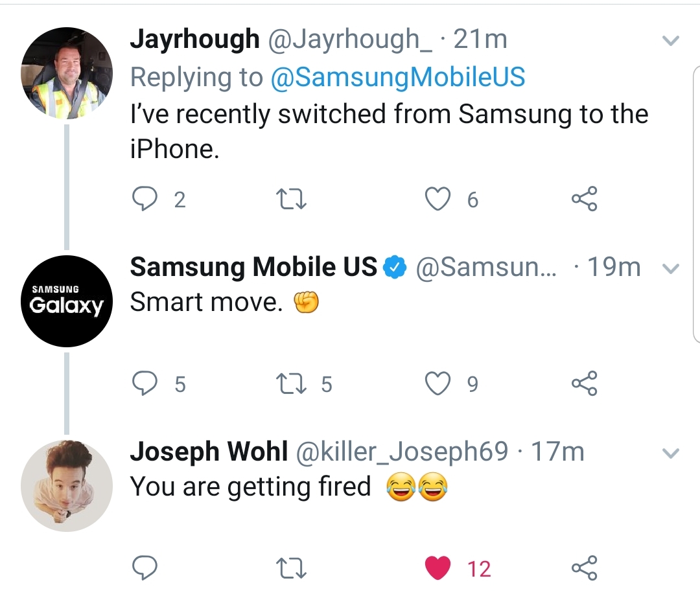View Jayrhough's profile picture
This screenshot has height=598, width=700.
pos(67,73)
